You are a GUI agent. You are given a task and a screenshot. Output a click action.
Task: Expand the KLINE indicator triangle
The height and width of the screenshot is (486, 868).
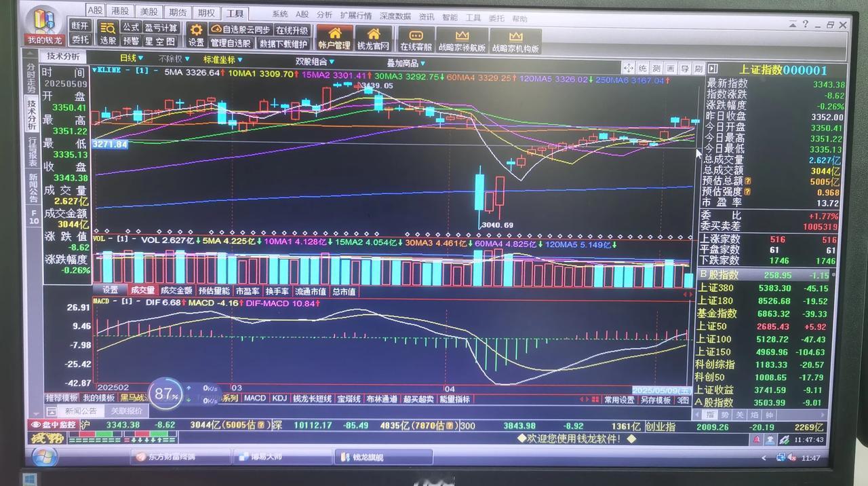point(94,69)
